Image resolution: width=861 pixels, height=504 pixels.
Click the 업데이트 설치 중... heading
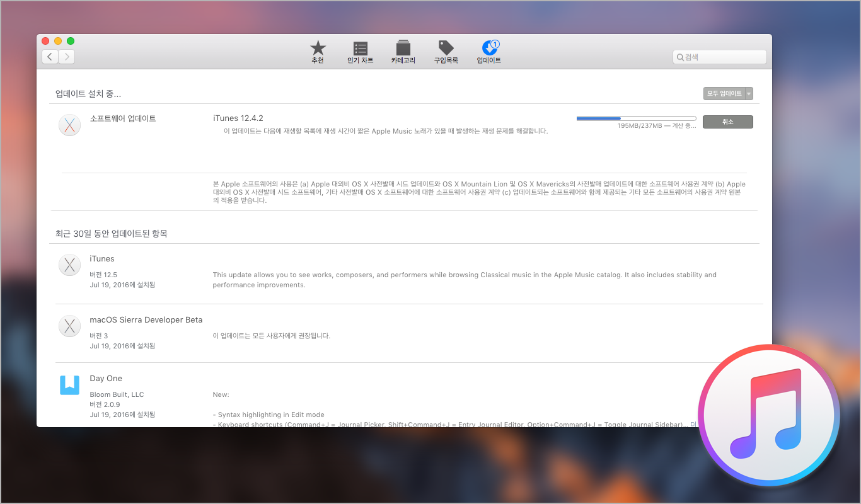point(88,94)
